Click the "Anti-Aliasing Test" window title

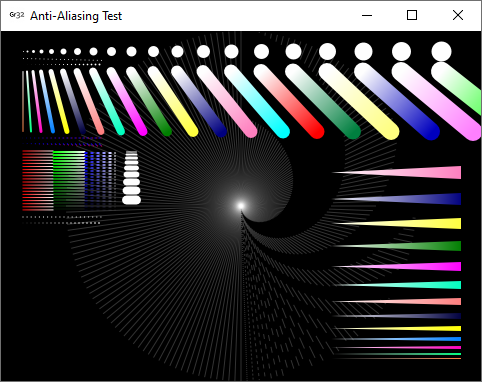tap(76, 16)
